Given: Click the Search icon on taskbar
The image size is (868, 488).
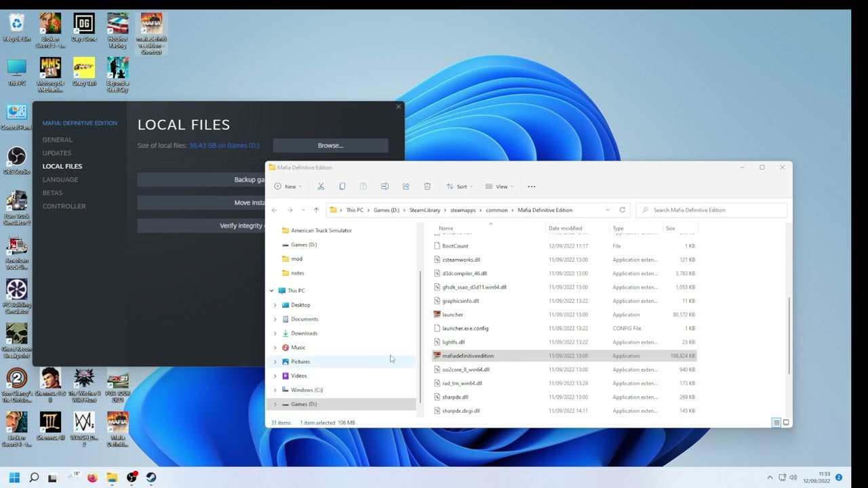Looking at the screenshot, I should point(34,477).
